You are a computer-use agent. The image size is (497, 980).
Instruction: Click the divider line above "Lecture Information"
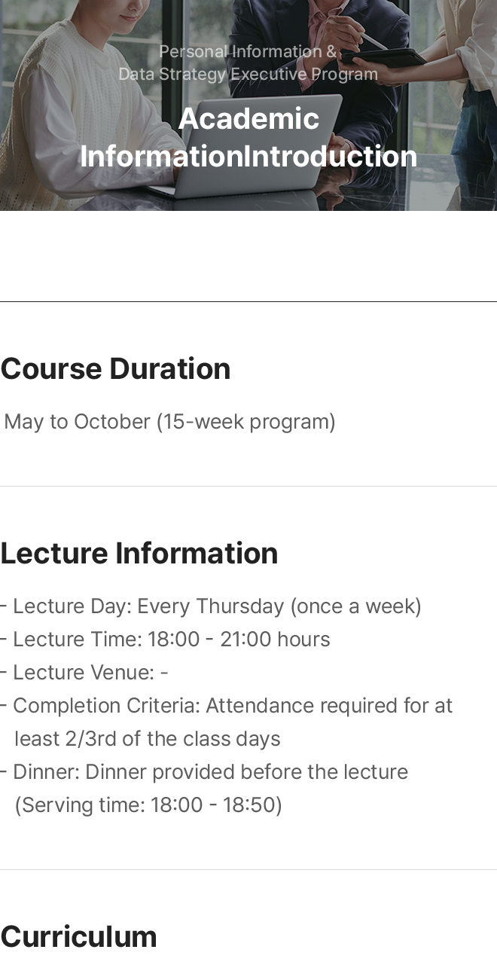(x=248, y=486)
